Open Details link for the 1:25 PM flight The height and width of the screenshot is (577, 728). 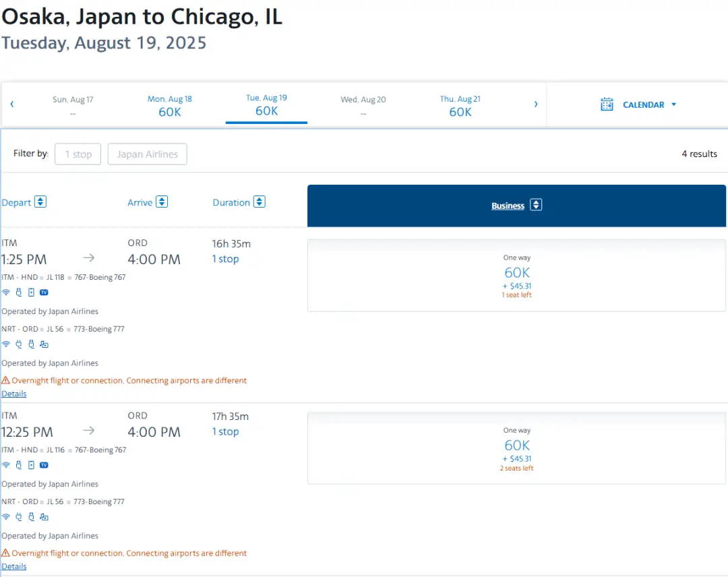14,394
